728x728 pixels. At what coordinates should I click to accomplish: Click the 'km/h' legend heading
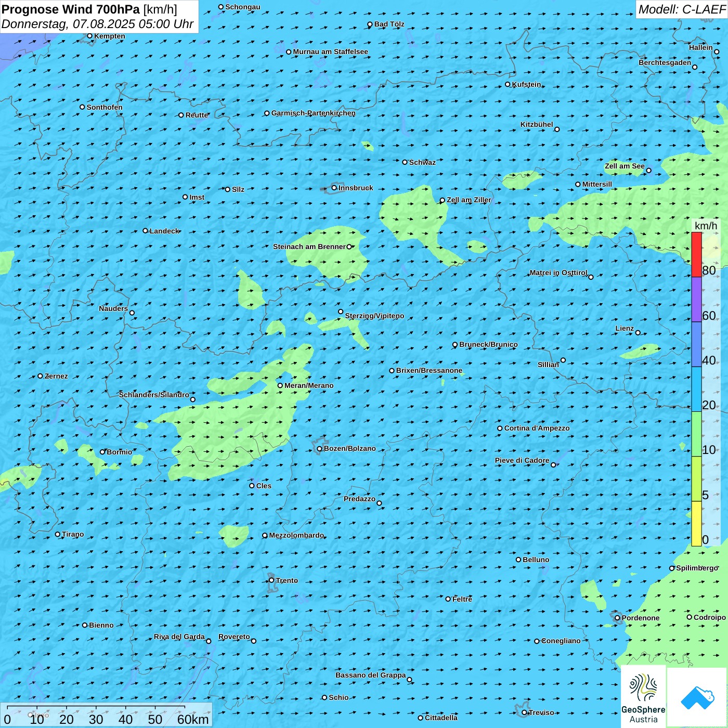pyautogui.click(x=706, y=226)
